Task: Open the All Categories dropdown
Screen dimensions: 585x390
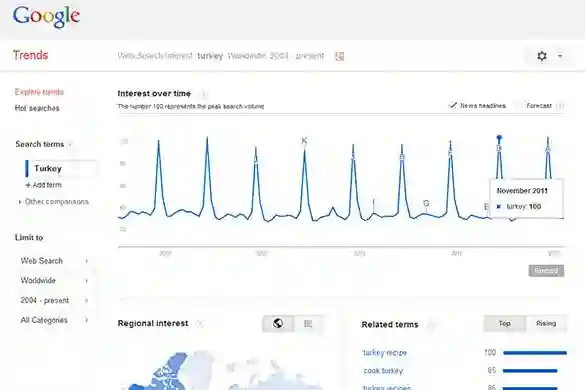Action: 54,320
